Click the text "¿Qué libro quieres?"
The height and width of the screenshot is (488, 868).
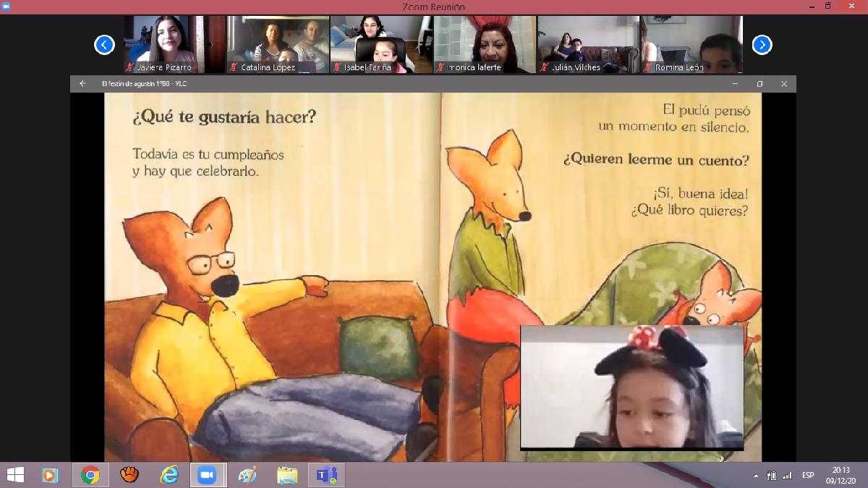point(689,211)
